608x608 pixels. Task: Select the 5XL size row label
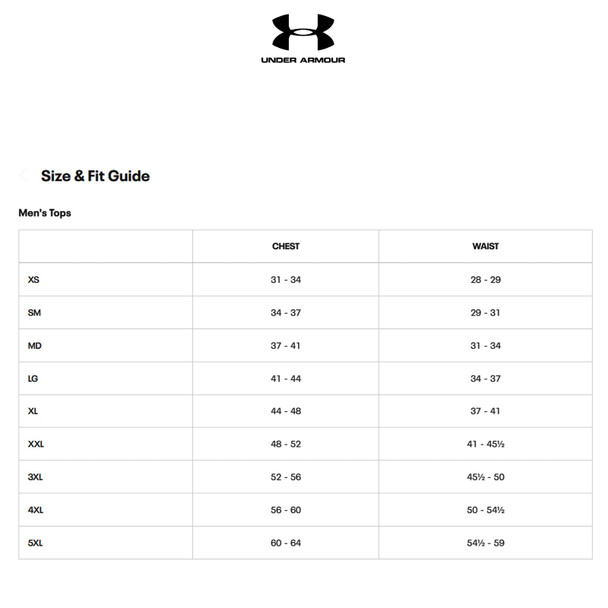click(35, 543)
